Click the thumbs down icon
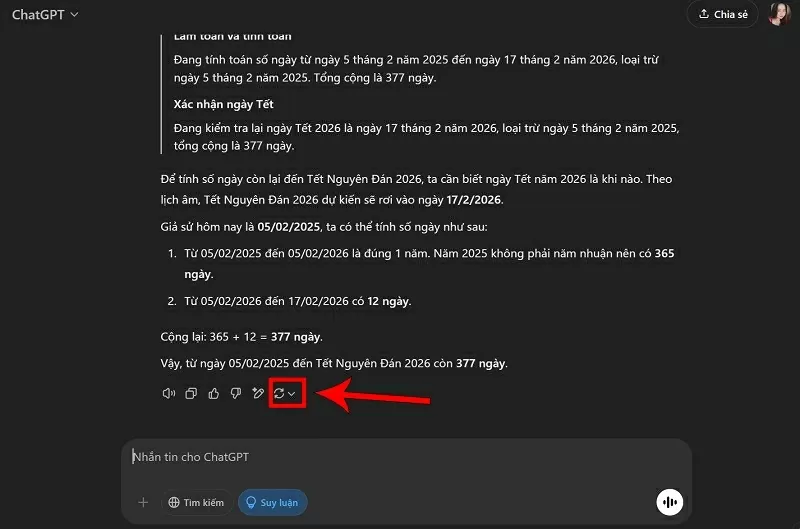 coord(235,394)
